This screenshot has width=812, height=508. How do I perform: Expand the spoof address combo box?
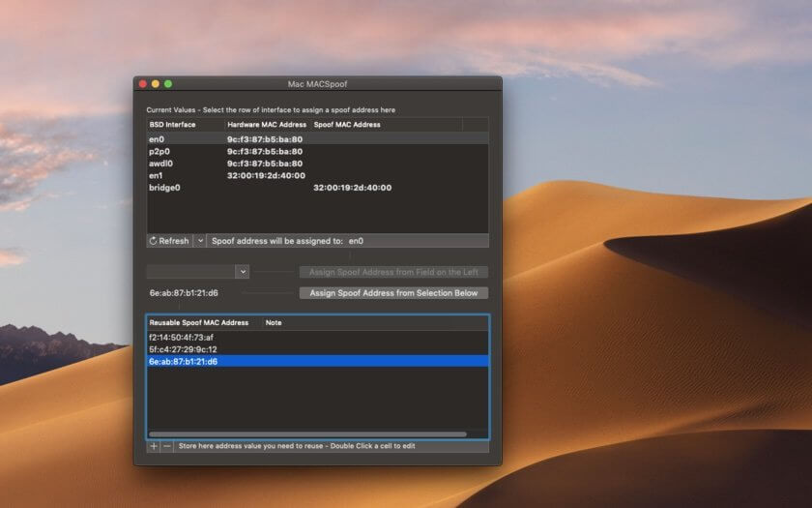tap(242, 272)
